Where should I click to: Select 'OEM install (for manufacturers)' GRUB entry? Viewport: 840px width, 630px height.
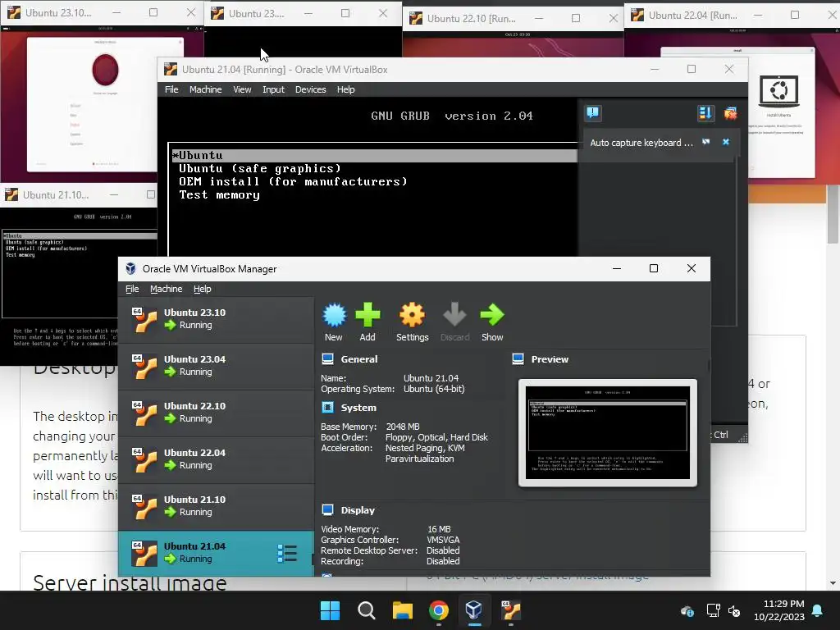tap(293, 181)
